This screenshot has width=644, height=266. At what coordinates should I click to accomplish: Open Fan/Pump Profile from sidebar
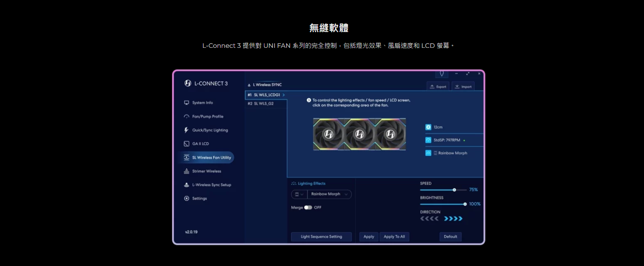[x=207, y=117]
